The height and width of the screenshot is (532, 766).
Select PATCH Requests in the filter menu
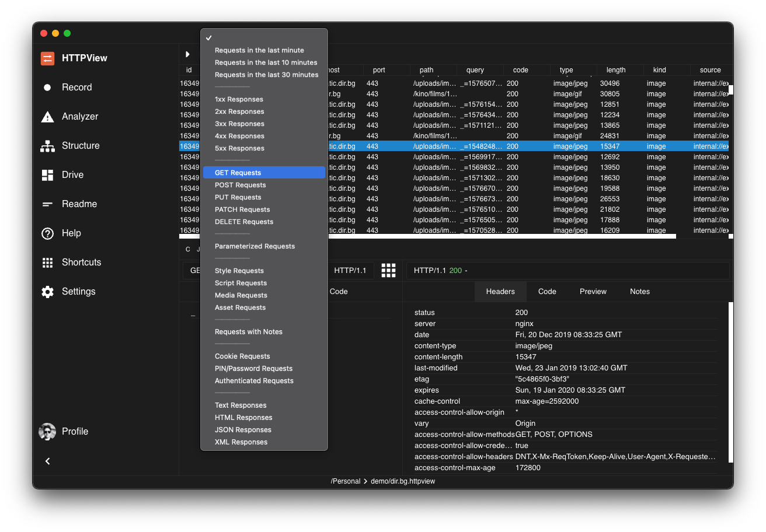[264, 209]
